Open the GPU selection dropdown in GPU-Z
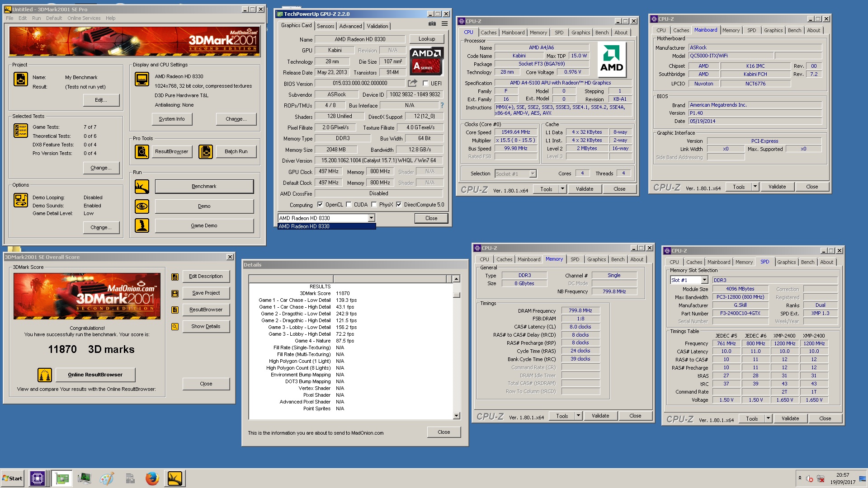Viewport: 868px width, 488px height. click(x=371, y=218)
